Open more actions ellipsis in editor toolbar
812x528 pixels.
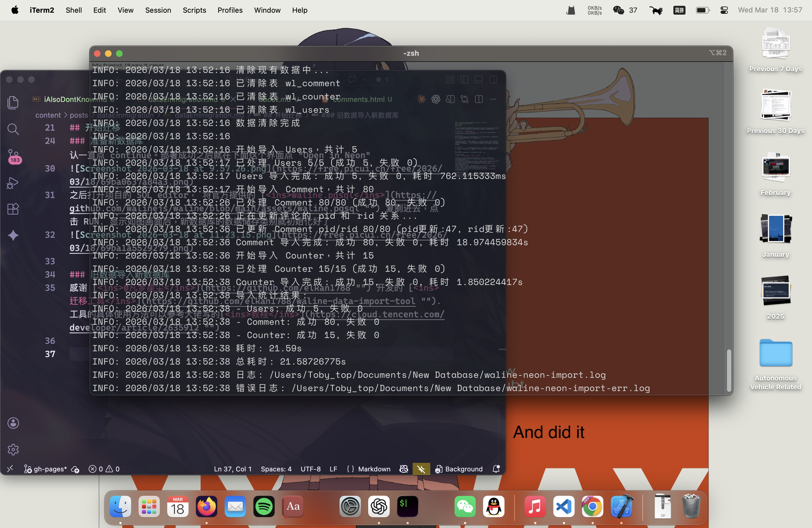coord(493,99)
